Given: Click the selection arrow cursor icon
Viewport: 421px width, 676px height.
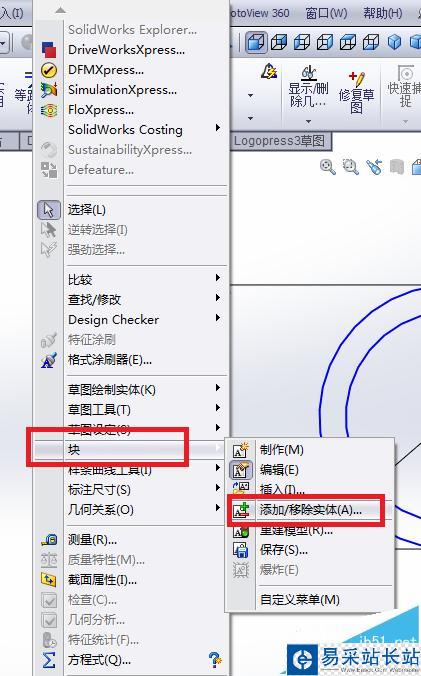Looking at the screenshot, I should tap(49, 210).
